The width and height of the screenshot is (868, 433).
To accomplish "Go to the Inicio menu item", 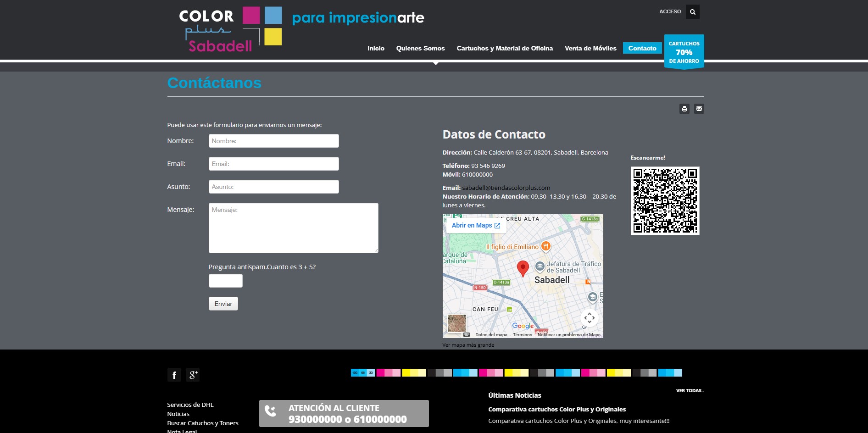I will (x=376, y=48).
